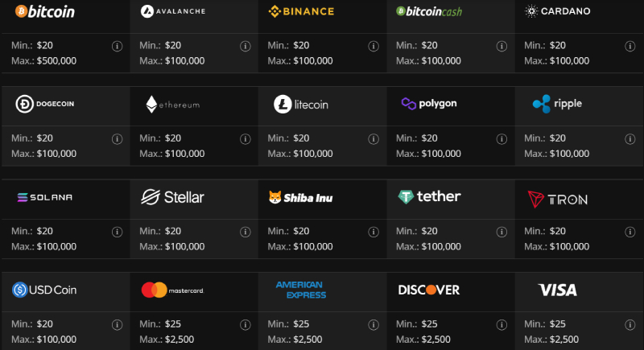Pick the Ripple payment option

tap(557, 104)
